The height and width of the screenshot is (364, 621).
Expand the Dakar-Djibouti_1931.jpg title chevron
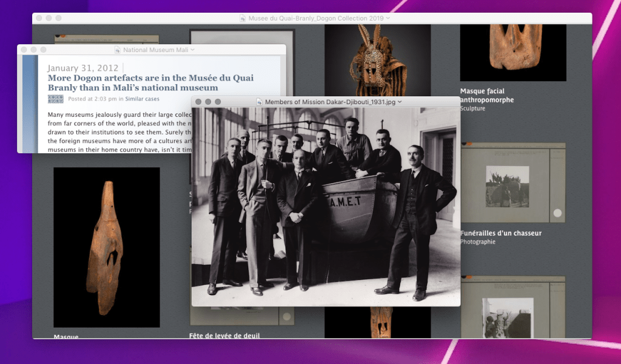point(400,102)
